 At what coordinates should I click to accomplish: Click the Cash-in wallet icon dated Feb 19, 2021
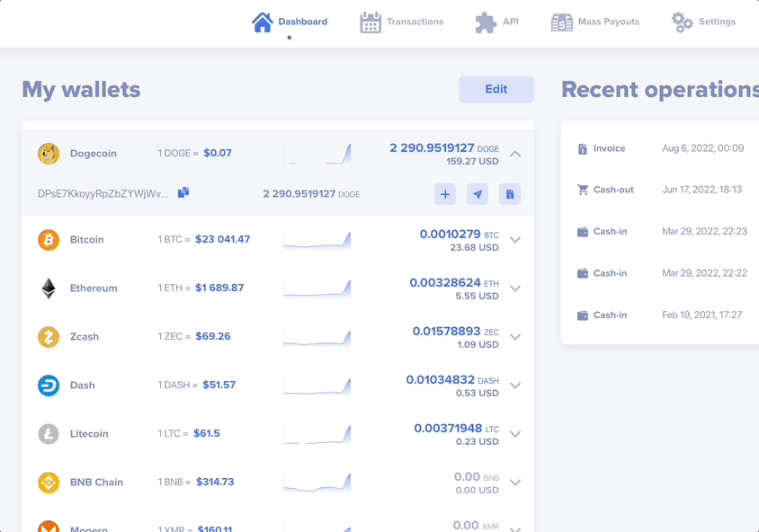[583, 315]
